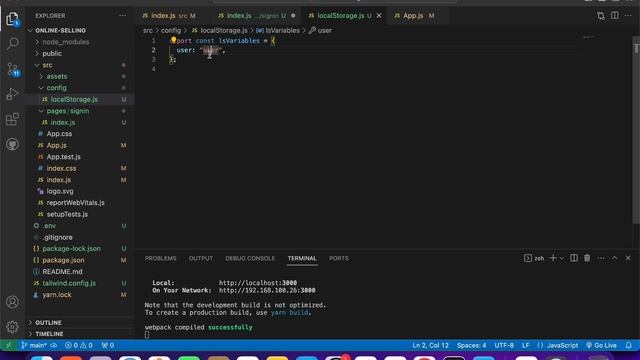Open the GitHub view in activity bar
Image resolution: width=640 pixels, height=360 pixels.
[12, 144]
